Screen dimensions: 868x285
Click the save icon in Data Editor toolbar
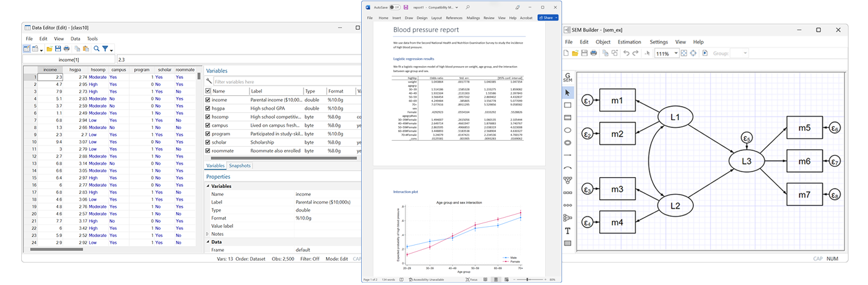coord(58,49)
